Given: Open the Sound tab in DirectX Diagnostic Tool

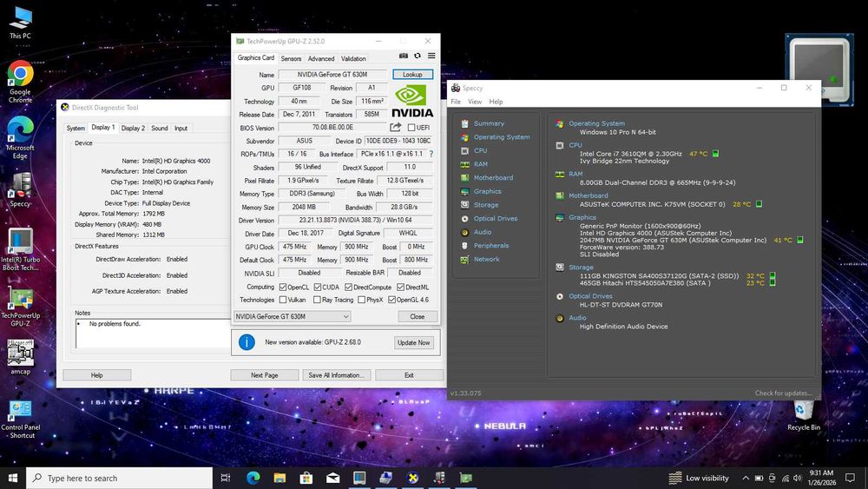Looking at the screenshot, I should tap(160, 128).
